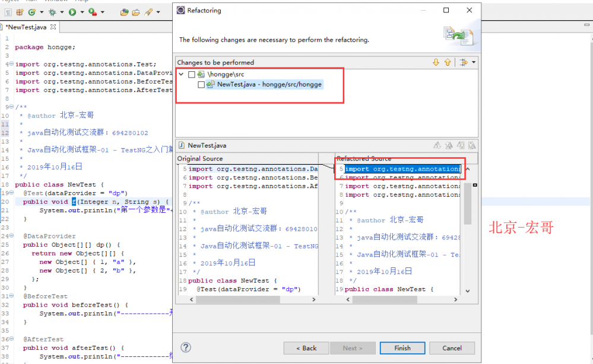Open dropdown arrow next to Run button

point(81,12)
